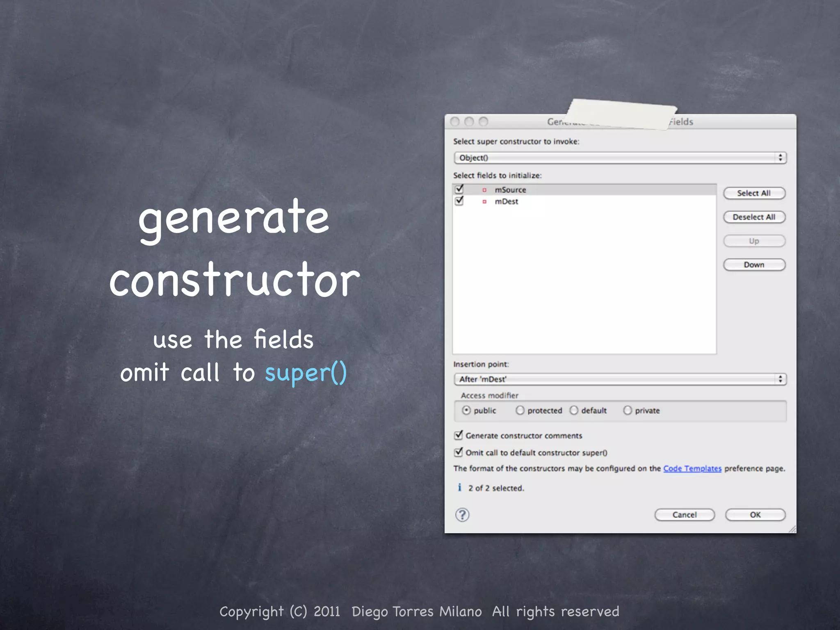This screenshot has width=840, height=630.
Task: Close the dialog with the first title bar button
Action: point(455,122)
